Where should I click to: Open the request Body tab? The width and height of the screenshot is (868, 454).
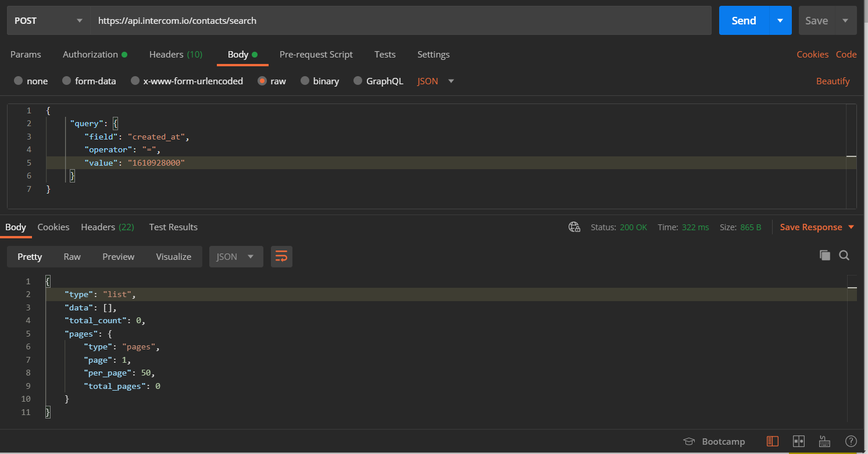point(242,55)
